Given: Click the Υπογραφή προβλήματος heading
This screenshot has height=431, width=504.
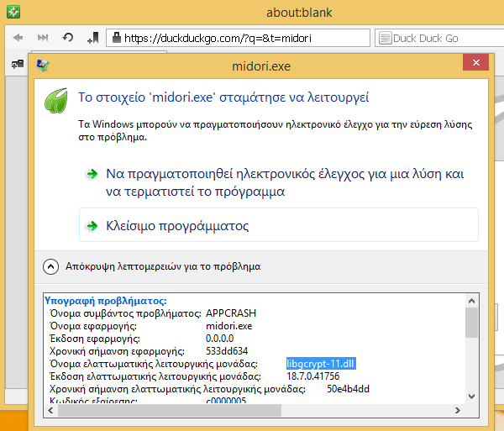Looking at the screenshot, I should pyautogui.click(x=106, y=301).
